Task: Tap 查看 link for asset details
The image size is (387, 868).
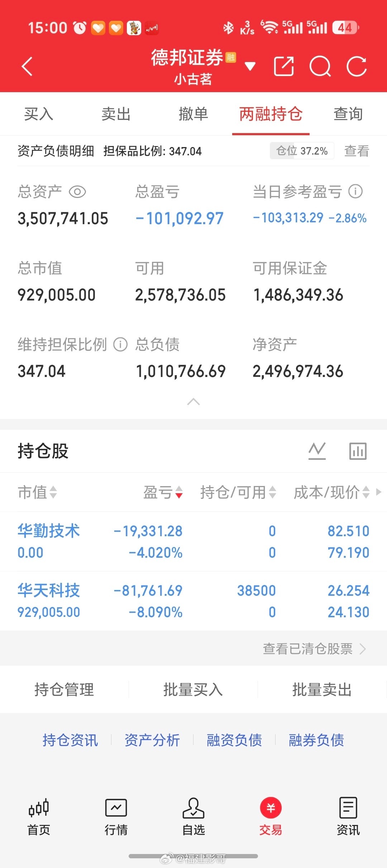Action: pos(357,151)
